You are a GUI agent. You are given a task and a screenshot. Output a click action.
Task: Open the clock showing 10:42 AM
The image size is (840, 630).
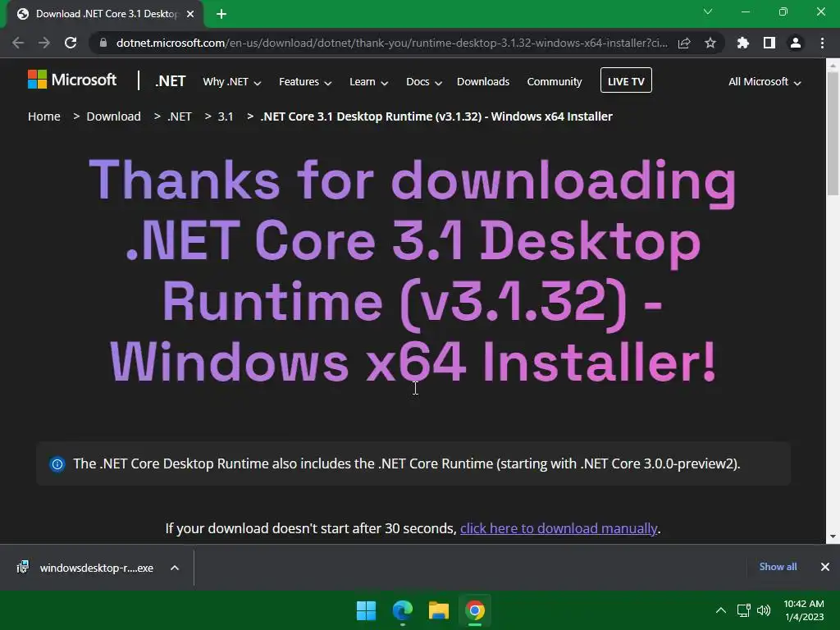click(x=804, y=610)
